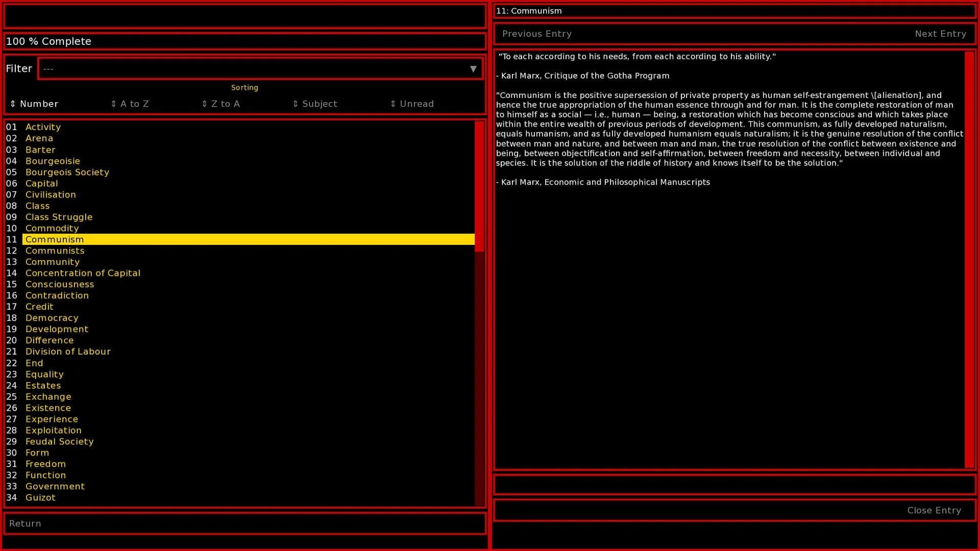Select the Democracy entry
The height and width of the screenshot is (551, 980).
(x=52, y=318)
